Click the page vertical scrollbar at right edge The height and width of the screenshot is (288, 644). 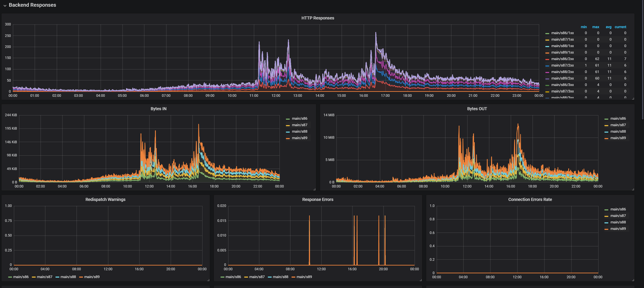tap(642, 60)
